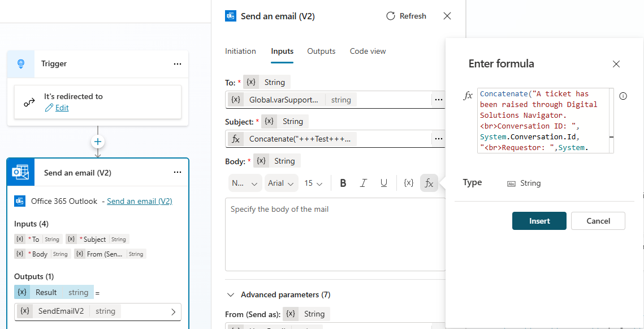Click the Insert button
The image size is (644, 329).
coord(539,221)
